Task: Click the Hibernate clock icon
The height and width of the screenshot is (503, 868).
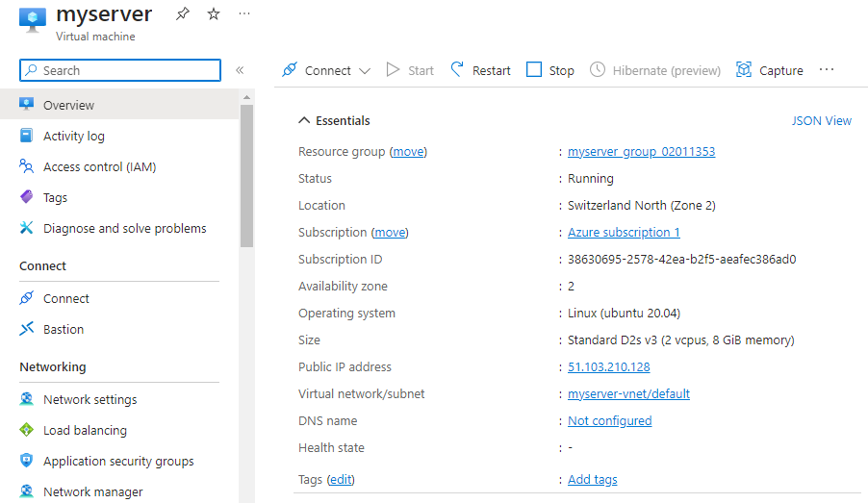Action: (x=598, y=69)
